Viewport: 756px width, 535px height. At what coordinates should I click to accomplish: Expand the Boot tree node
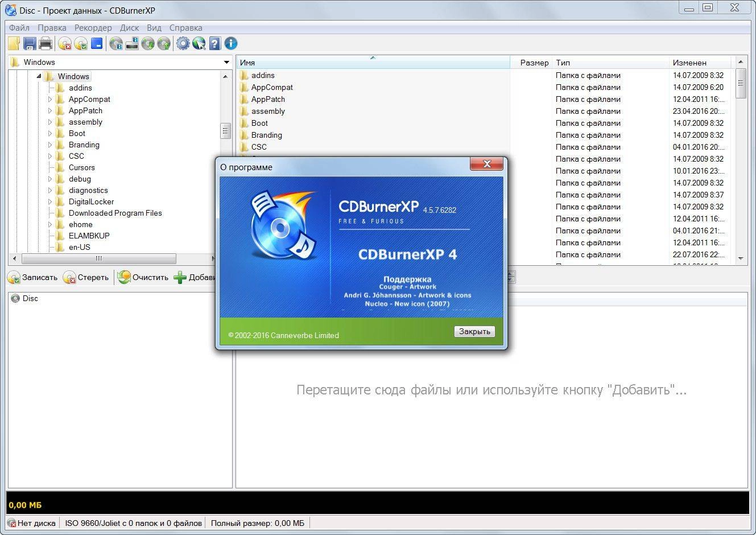50,133
